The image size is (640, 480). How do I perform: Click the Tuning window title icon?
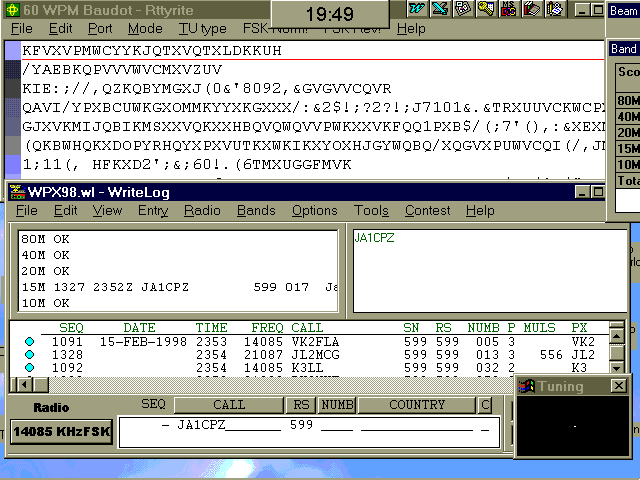(527, 386)
